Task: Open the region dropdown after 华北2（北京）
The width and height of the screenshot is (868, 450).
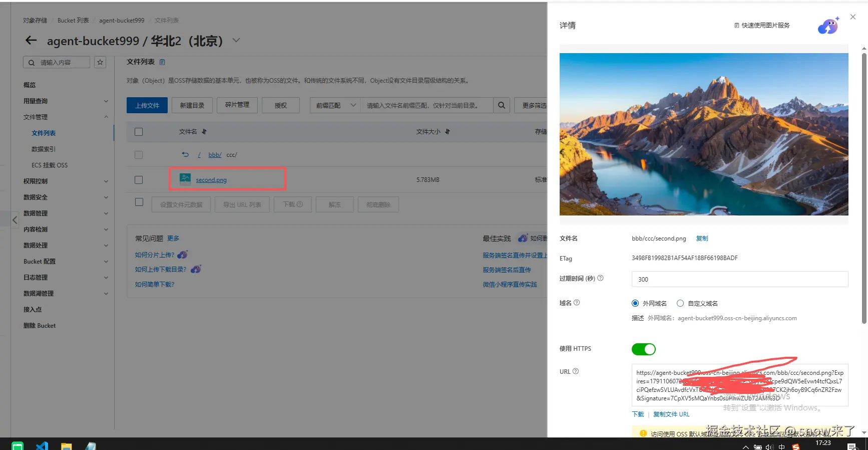Action: click(x=236, y=40)
